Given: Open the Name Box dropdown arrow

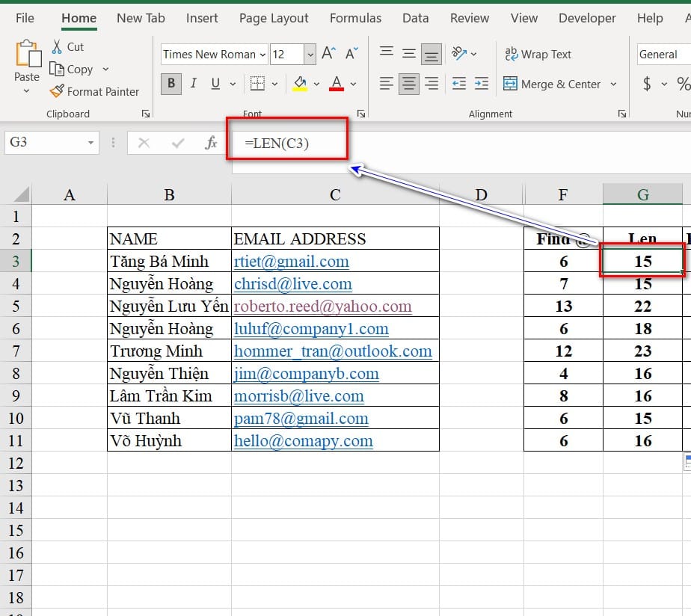Looking at the screenshot, I should coord(90,142).
